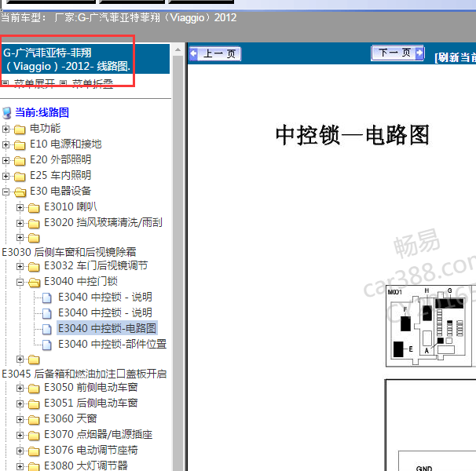This screenshot has width=476, height=471.
Task: Click the E3051 后侧电动车窗 folder icon
Action: coord(34,404)
